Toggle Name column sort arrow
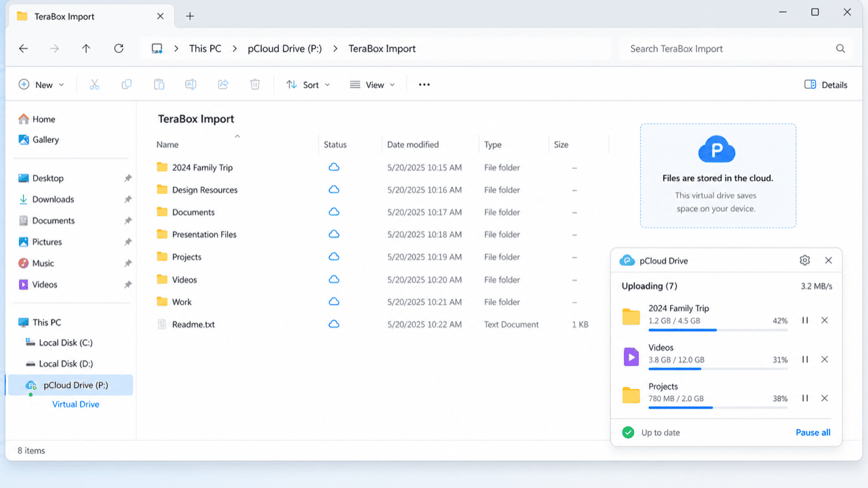 (x=237, y=136)
